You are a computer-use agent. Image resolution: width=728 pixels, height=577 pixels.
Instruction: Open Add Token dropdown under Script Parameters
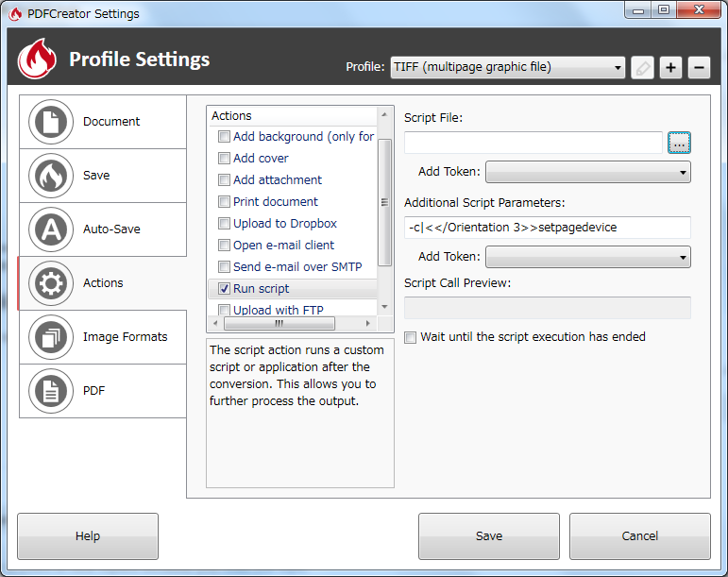pos(588,257)
